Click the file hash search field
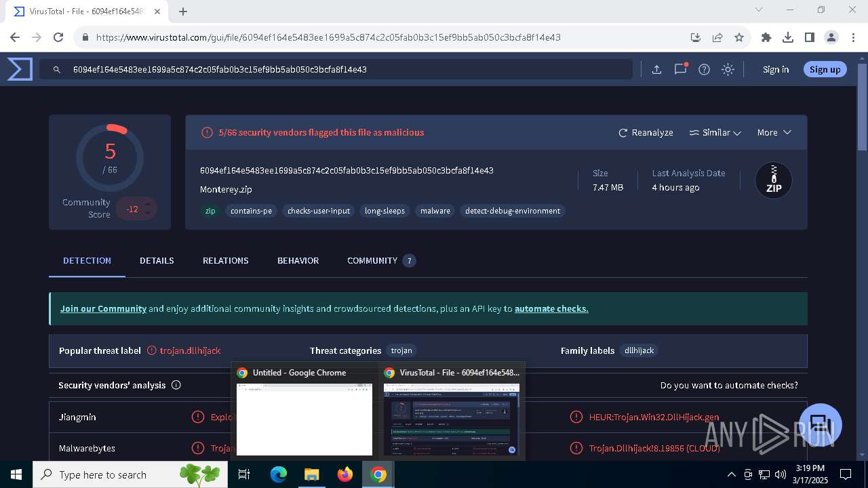 tap(336, 69)
